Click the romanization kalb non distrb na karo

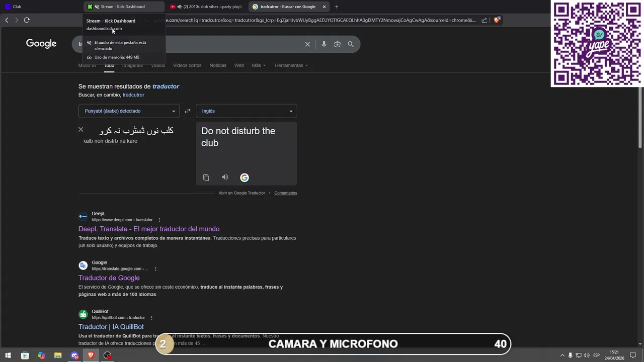point(111,141)
